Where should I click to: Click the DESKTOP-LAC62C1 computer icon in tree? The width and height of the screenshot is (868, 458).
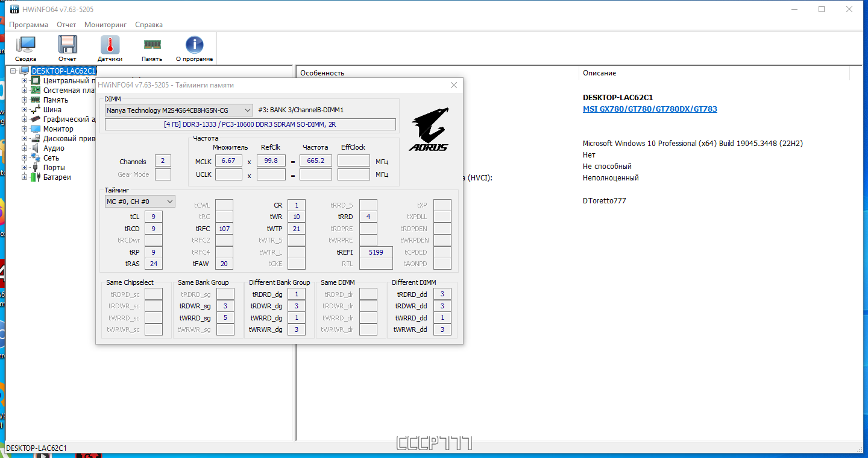24,71
